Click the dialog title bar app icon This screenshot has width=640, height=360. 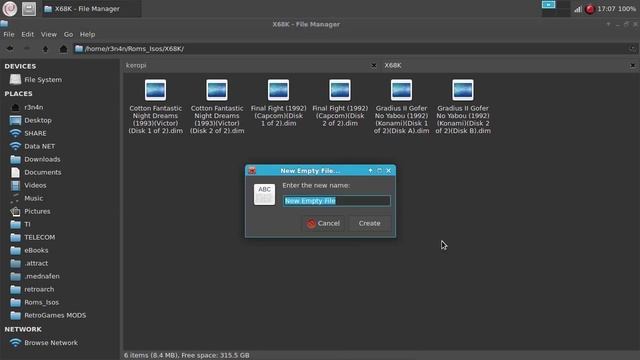pyautogui.click(x=252, y=171)
